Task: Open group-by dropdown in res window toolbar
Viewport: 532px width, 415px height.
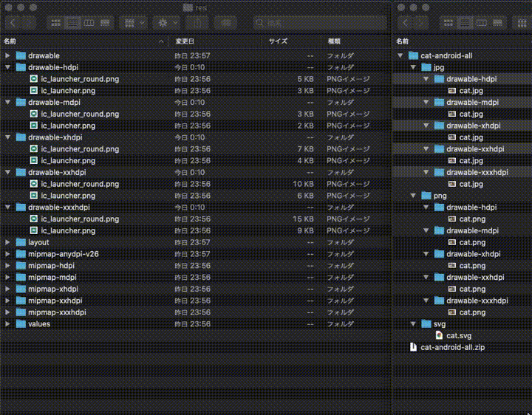Action: tap(134, 23)
